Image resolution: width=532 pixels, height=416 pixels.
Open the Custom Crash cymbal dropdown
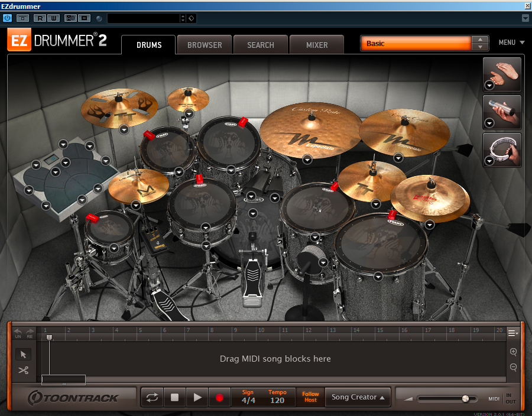pyautogui.click(x=398, y=158)
